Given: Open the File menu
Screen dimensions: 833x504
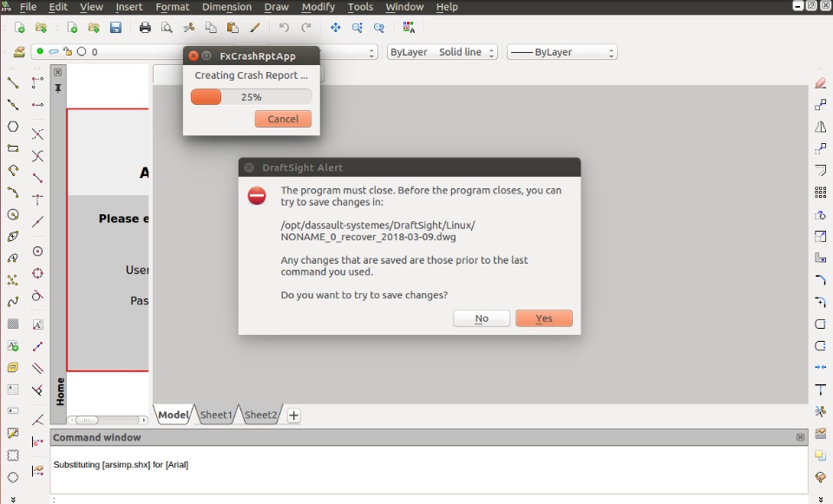Looking at the screenshot, I should pyautogui.click(x=28, y=7).
